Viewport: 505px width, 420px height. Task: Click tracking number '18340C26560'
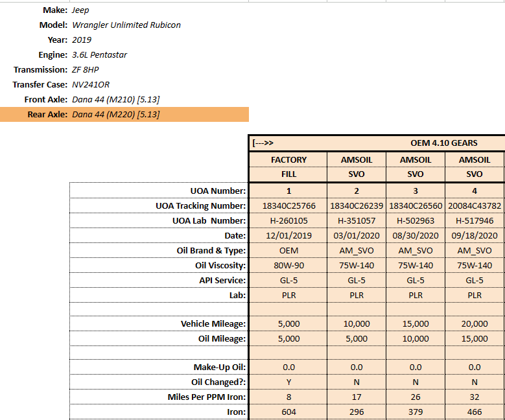(x=416, y=206)
